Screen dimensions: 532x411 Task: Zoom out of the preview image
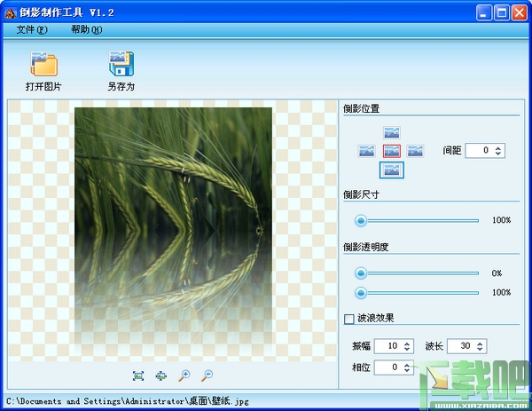click(207, 375)
